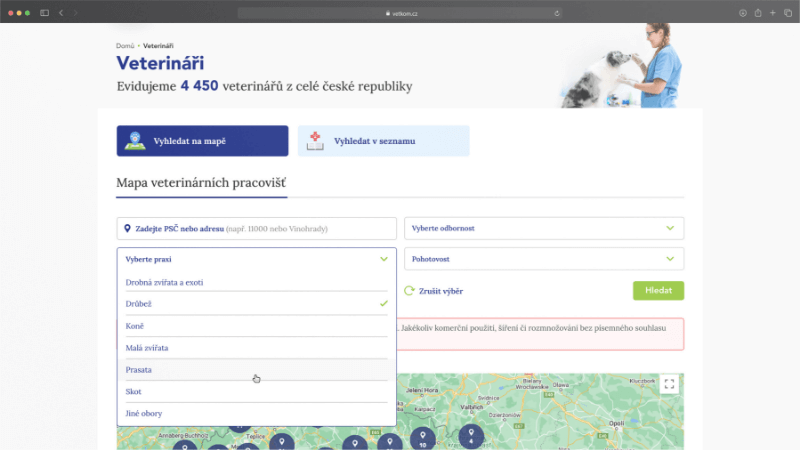Switch to Vyhledat v seznamu tab
The width and height of the screenshot is (800, 450).
pyautogui.click(x=383, y=141)
